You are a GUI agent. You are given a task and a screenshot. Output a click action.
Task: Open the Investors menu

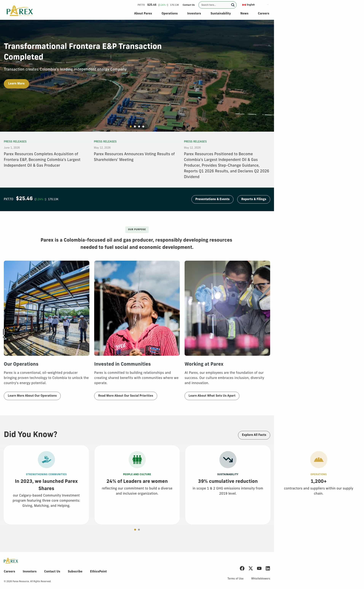click(x=194, y=14)
